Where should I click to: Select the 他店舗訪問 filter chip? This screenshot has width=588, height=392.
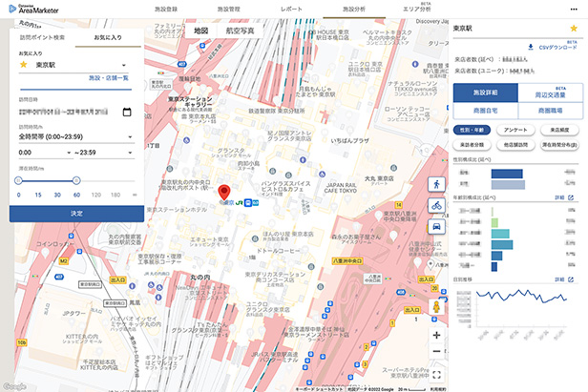point(515,145)
